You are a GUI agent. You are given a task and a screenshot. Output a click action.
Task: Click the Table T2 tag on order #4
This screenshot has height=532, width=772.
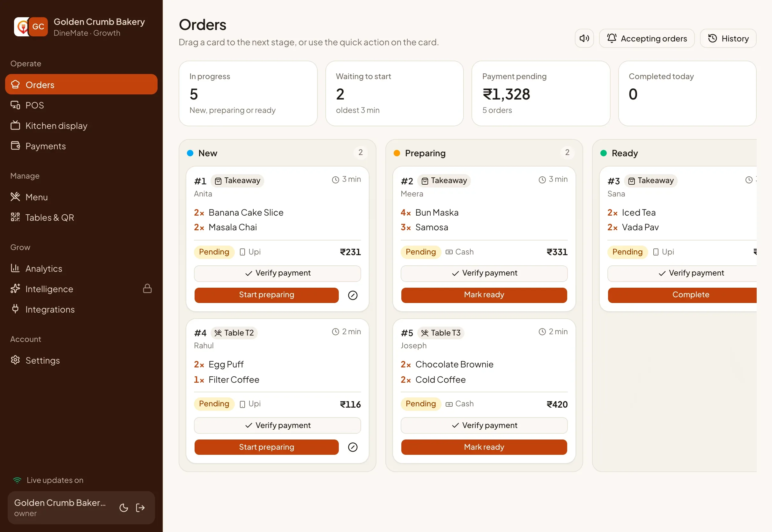(x=234, y=333)
